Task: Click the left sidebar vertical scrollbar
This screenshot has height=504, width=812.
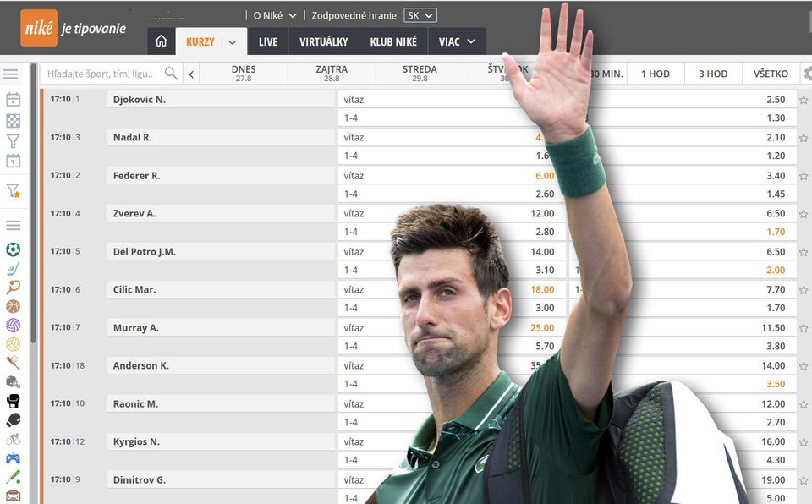Action: pyautogui.click(x=33, y=211)
